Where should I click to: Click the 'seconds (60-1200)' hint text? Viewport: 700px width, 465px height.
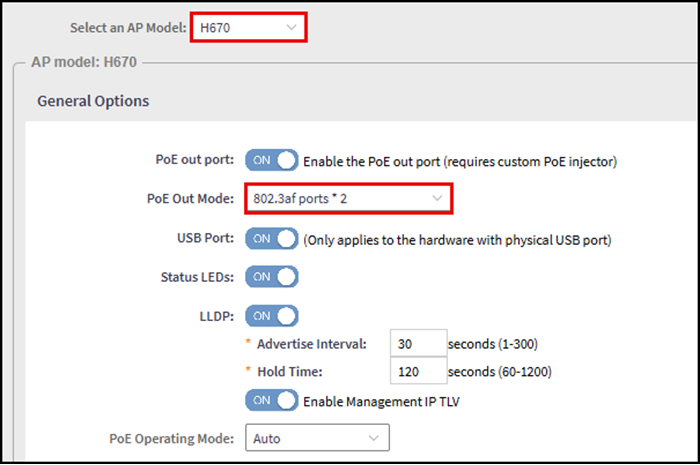(x=500, y=372)
